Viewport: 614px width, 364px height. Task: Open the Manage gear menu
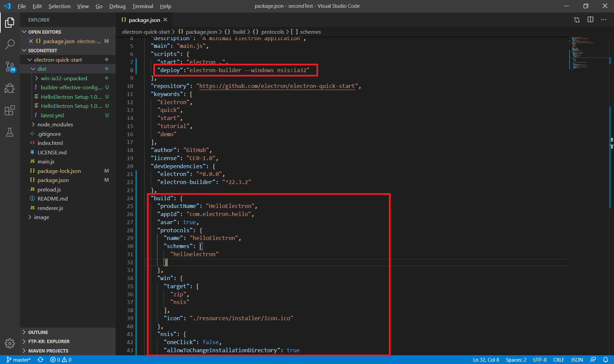click(x=10, y=343)
